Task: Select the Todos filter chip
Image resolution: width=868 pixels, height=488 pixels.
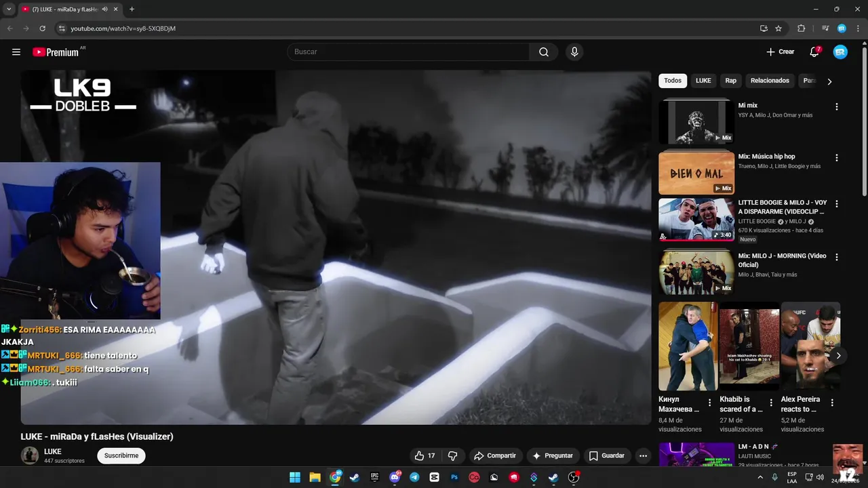Action: pos(673,81)
